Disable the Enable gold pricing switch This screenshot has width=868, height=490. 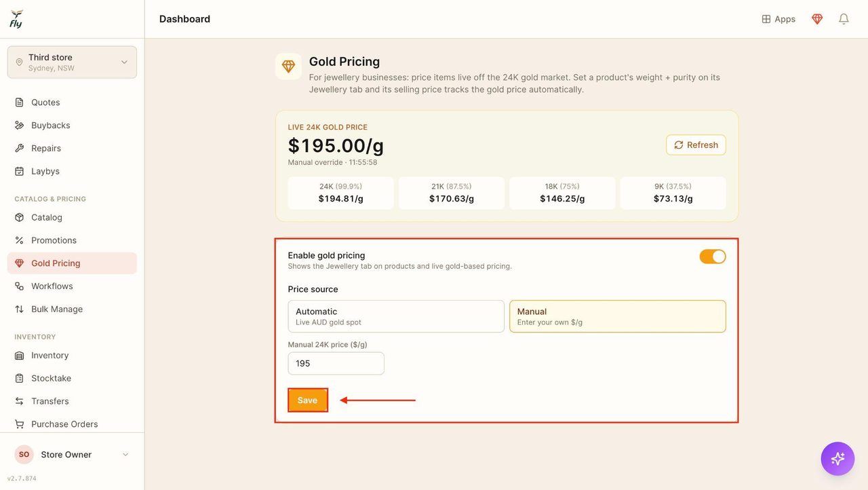tap(713, 257)
